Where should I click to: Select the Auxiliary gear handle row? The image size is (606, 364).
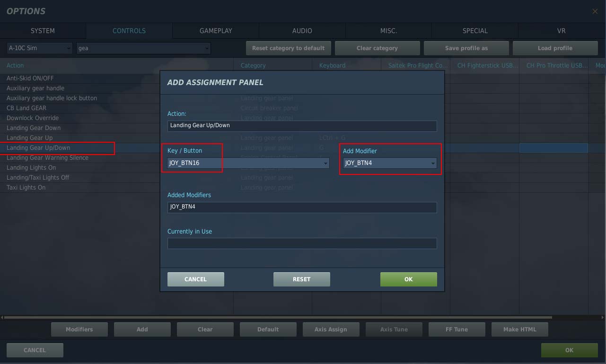pos(80,88)
